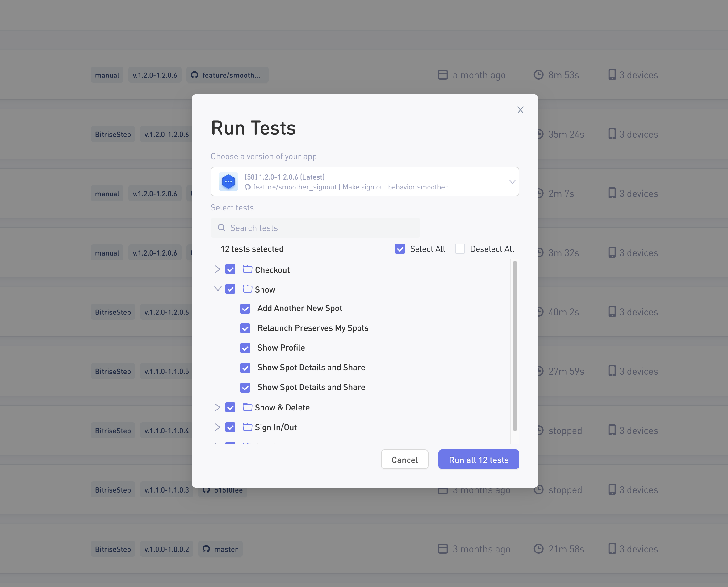Expand the Checkout test folder

[x=218, y=269]
